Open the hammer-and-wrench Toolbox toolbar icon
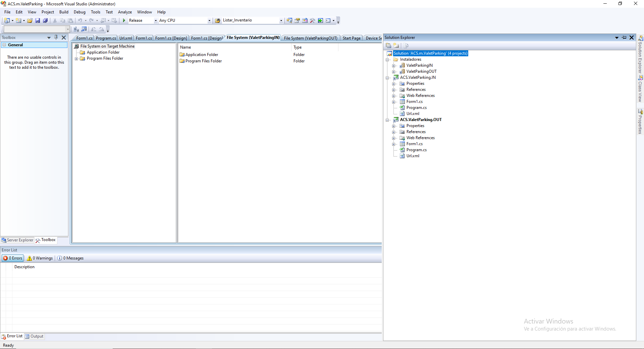 [313, 20]
